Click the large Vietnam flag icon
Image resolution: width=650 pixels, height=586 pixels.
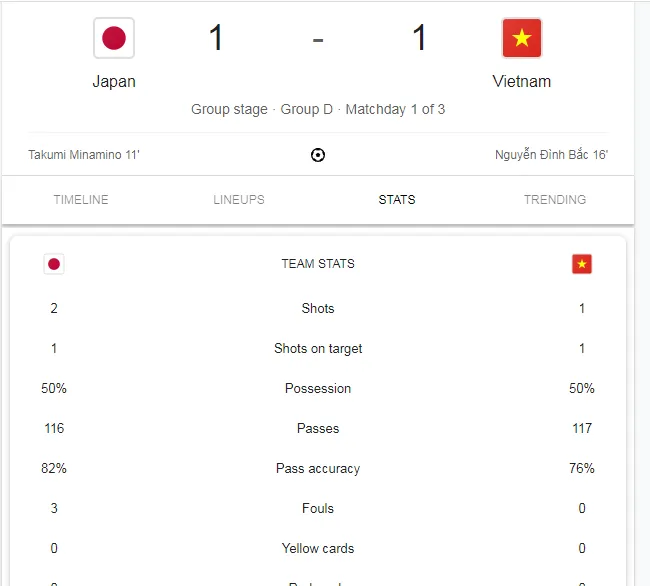521,39
